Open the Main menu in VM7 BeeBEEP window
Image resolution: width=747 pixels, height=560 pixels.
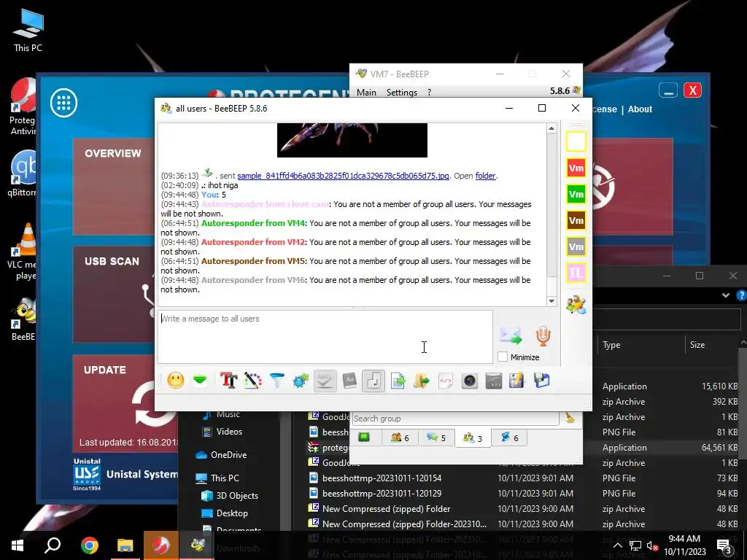[x=366, y=93]
